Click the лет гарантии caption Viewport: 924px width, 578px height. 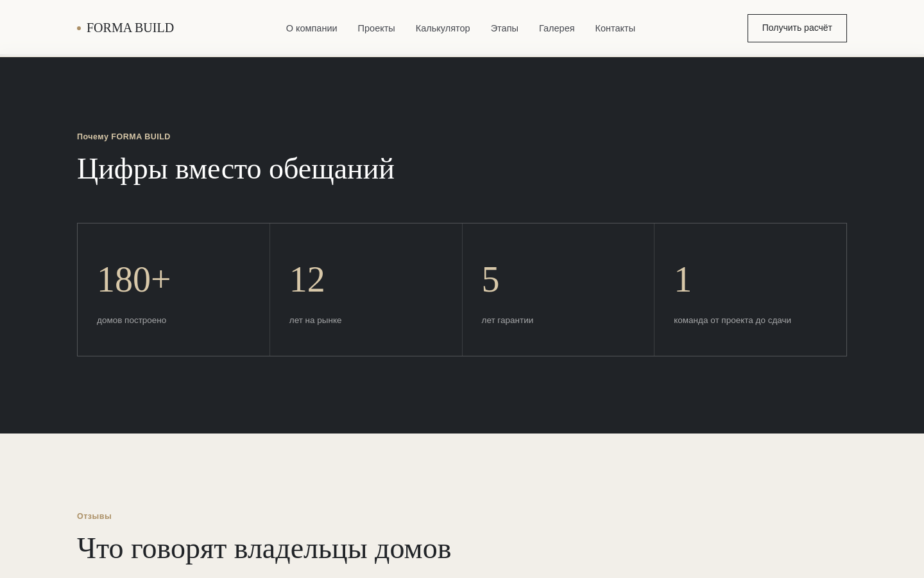[508, 320]
